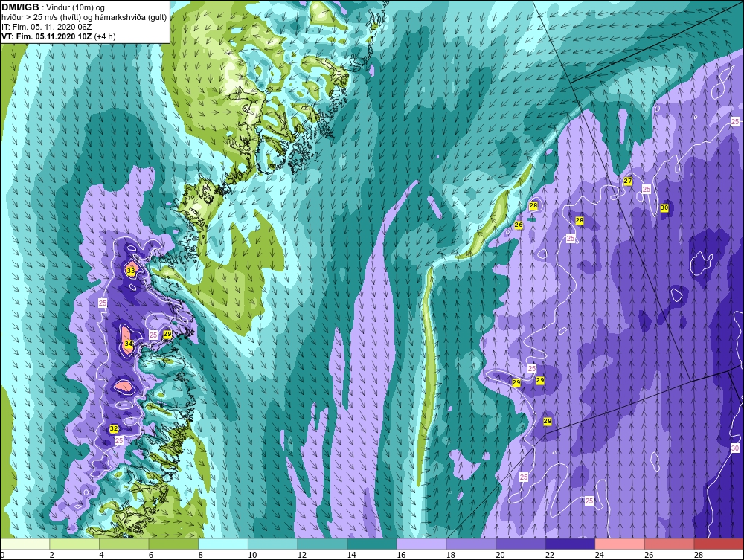Pick the 10–12 m/s light teal legend swatch
The width and height of the screenshot is (744, 560).
(x=272, y=544)
